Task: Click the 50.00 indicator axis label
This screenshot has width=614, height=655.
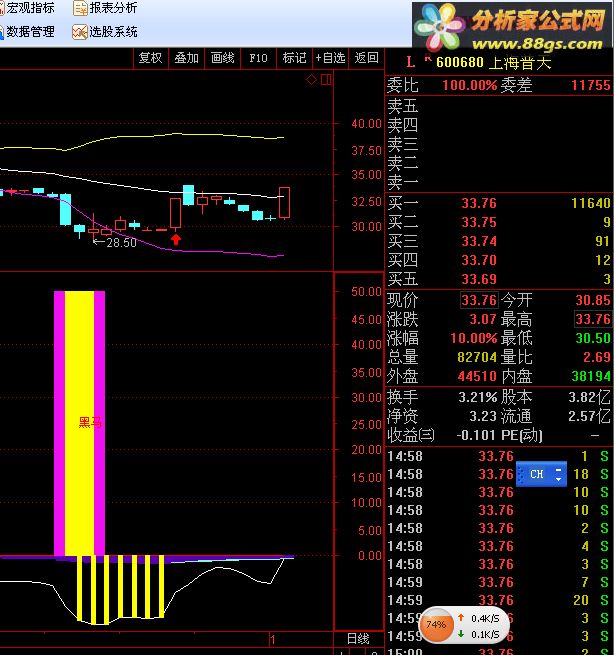Action: [x=366, y=292]
